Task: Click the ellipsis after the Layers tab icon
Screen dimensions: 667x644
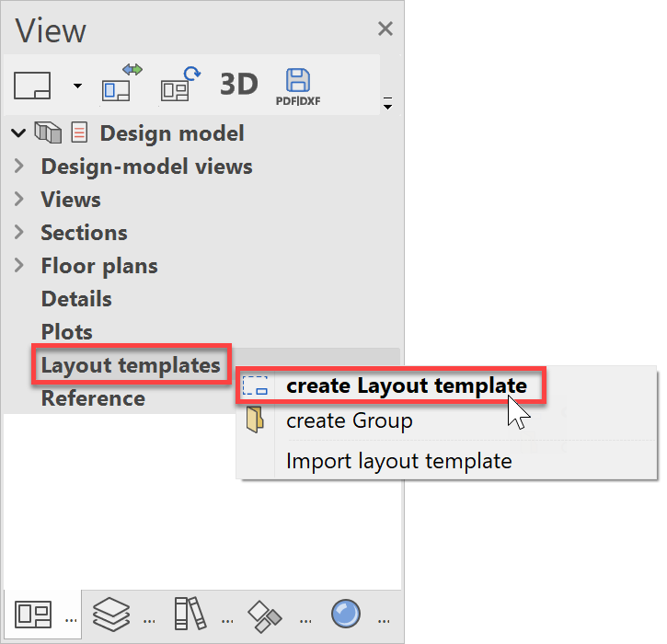Action: tap(149, 621)
